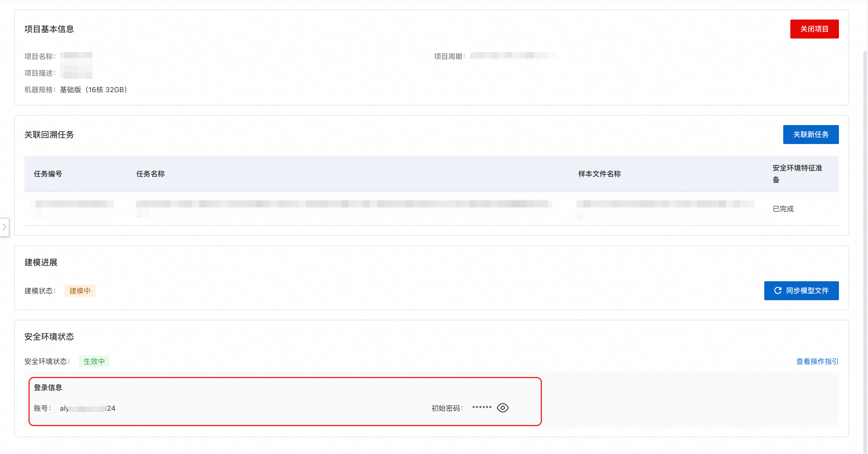This screenshot has width=868, height=454.
Task: Select the blurred task name cell
Action: pos(343,204)
